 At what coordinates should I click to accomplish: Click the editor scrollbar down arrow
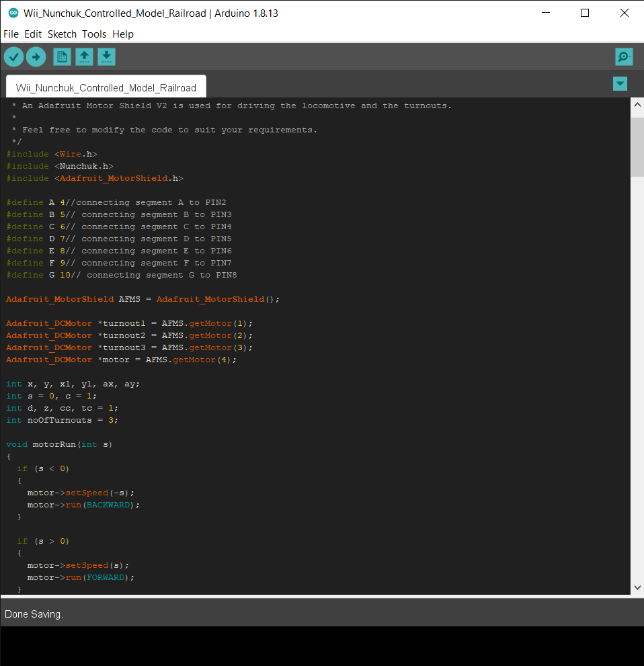point(637,587)
